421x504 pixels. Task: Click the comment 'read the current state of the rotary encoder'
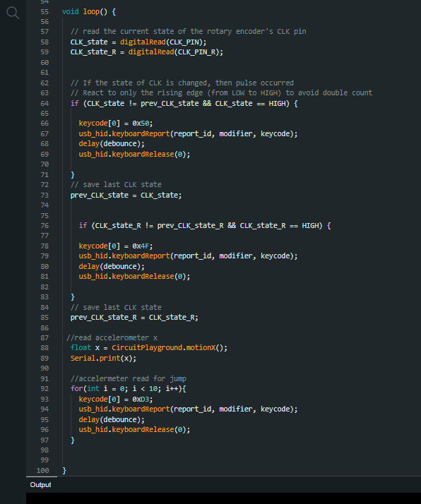(188, 32)
